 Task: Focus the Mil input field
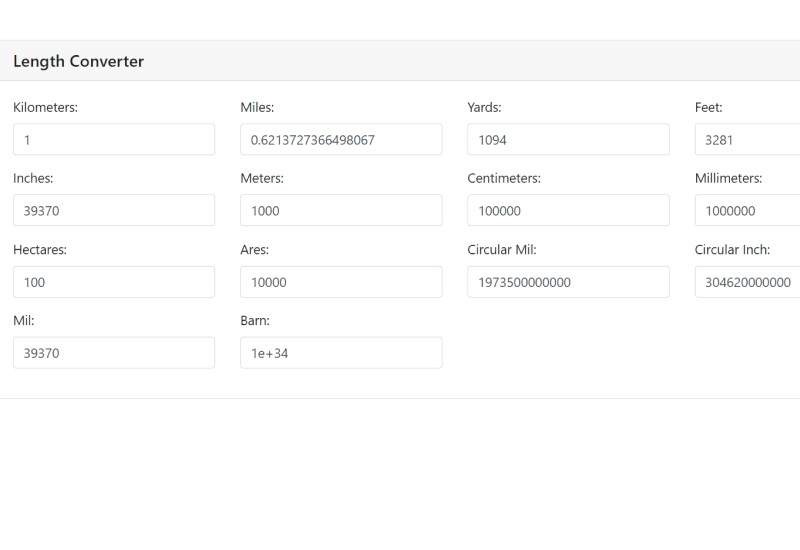(x=114, y=353)
